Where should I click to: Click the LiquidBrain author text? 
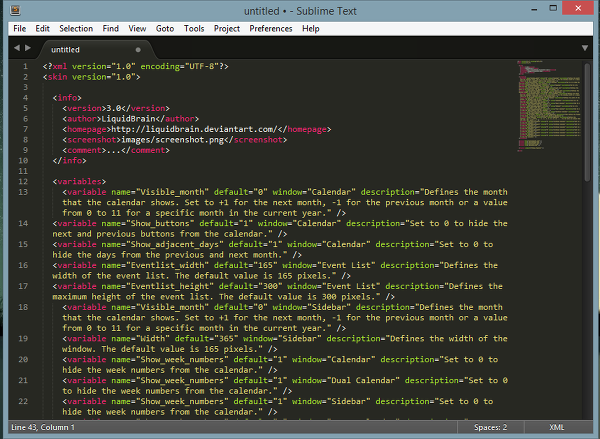tap(128, 119)
